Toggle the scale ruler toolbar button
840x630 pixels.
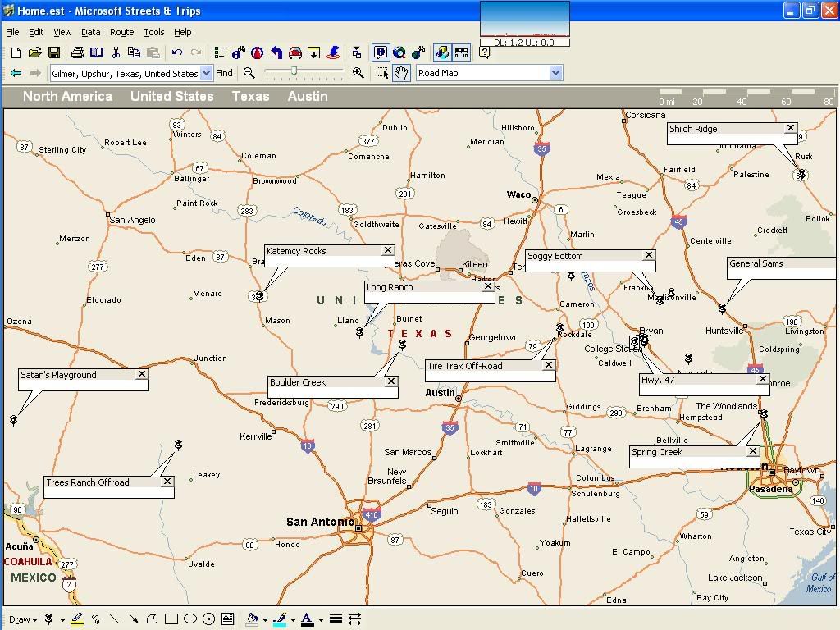click(461, 52)
